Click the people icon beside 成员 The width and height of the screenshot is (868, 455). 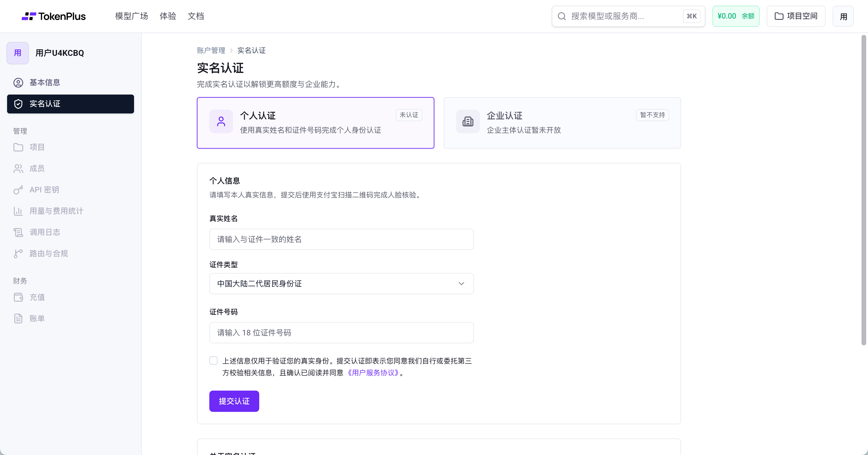(18, 169)
